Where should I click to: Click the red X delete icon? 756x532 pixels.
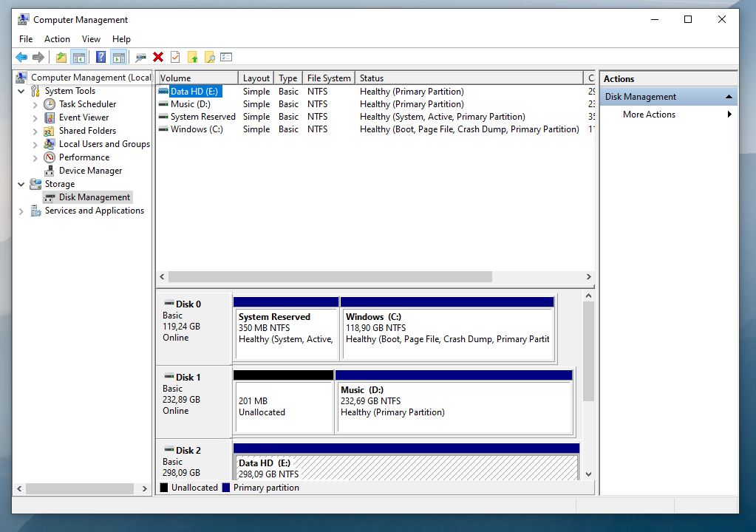coord(158,57)
